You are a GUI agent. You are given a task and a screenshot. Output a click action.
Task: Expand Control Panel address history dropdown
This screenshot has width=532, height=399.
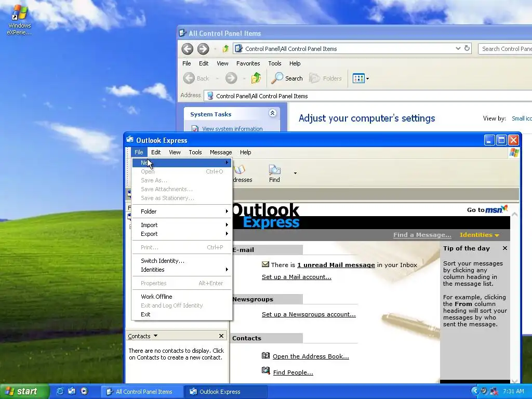coord(458,48)
